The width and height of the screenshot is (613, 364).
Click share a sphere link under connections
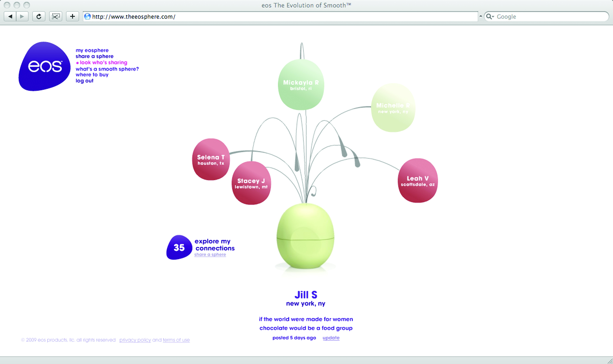[x=210, y=255]
